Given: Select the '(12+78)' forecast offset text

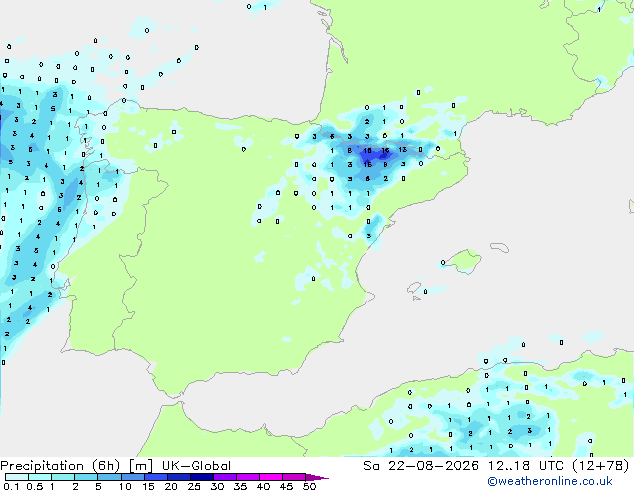Looking at the screenshot, I should (601, 466).
